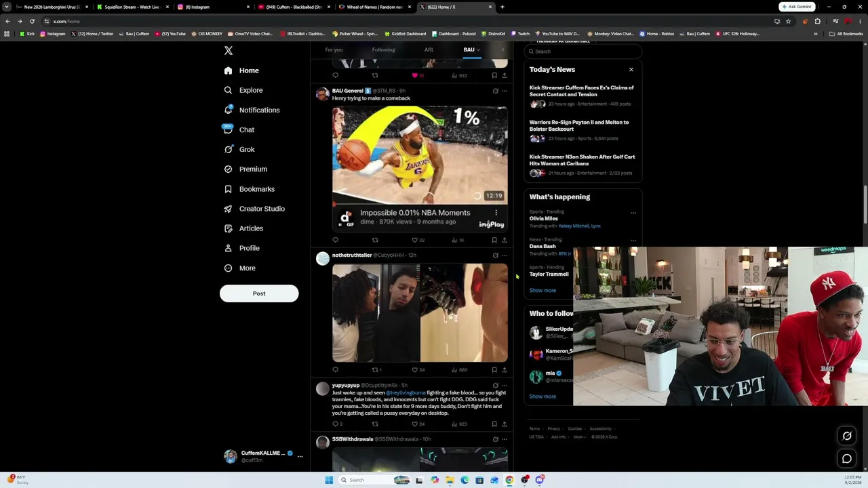Switch to the Following tab

383,49
